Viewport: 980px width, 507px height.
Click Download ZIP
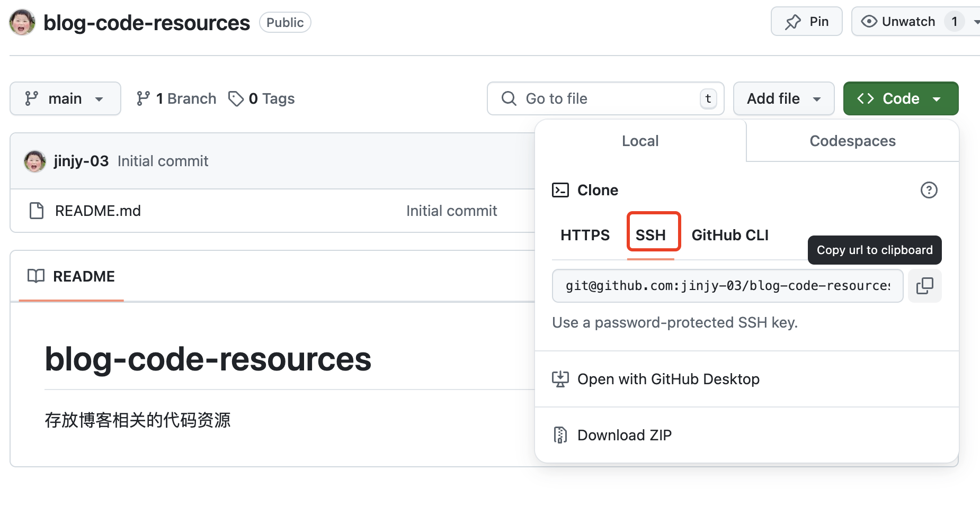[x=746, y=435]
